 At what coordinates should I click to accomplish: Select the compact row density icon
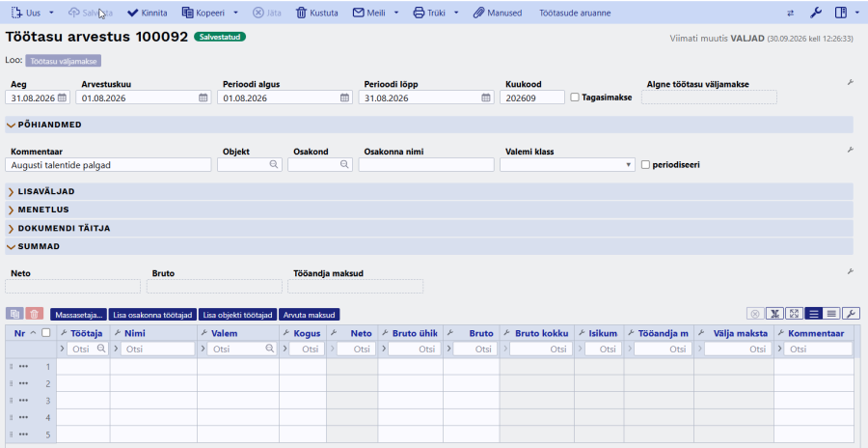(x=831, y=314)
